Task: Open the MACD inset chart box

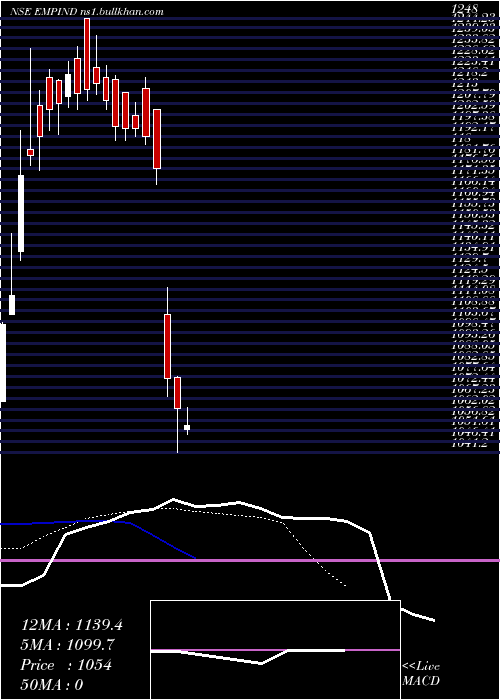Action: pyautogui.click(x=275, y=650)
